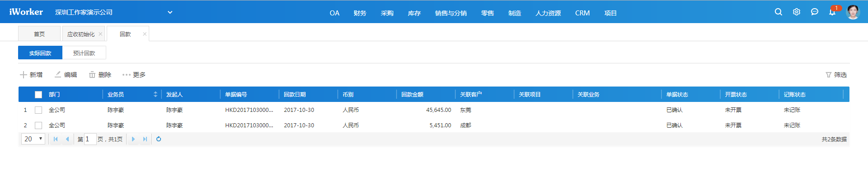The image size is (868, 188).
Task: Click the amount 5,451.00 cell
Action: (x=440, y=125)
